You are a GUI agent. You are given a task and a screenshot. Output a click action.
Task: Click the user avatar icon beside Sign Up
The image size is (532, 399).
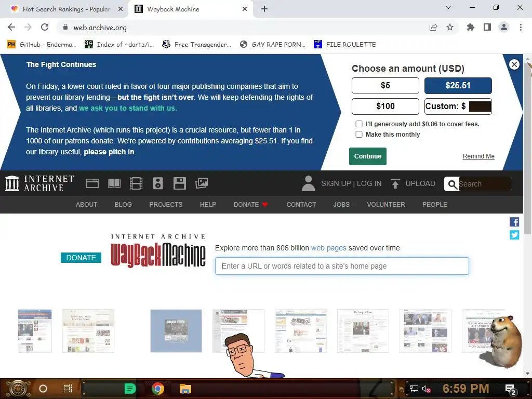click(309, 183)
